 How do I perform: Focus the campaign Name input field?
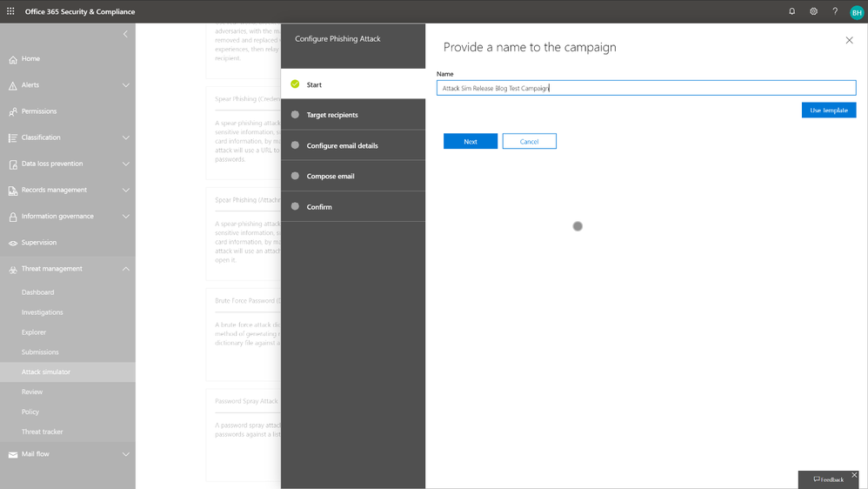tap(646, 88)
